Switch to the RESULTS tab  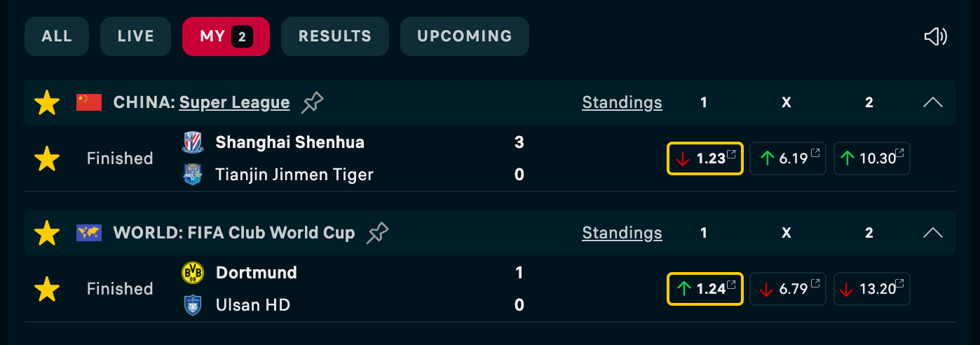335,36
